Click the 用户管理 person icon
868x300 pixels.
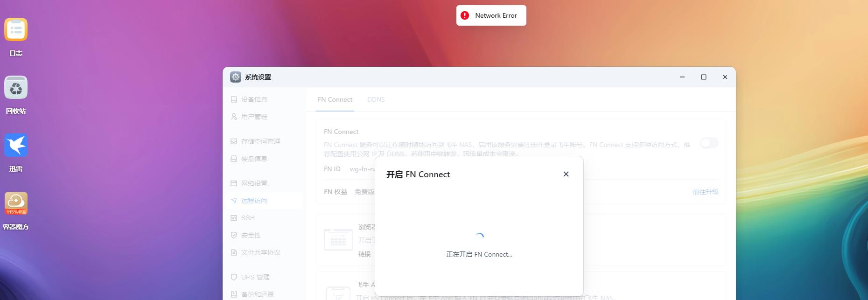tap(234, 117)
